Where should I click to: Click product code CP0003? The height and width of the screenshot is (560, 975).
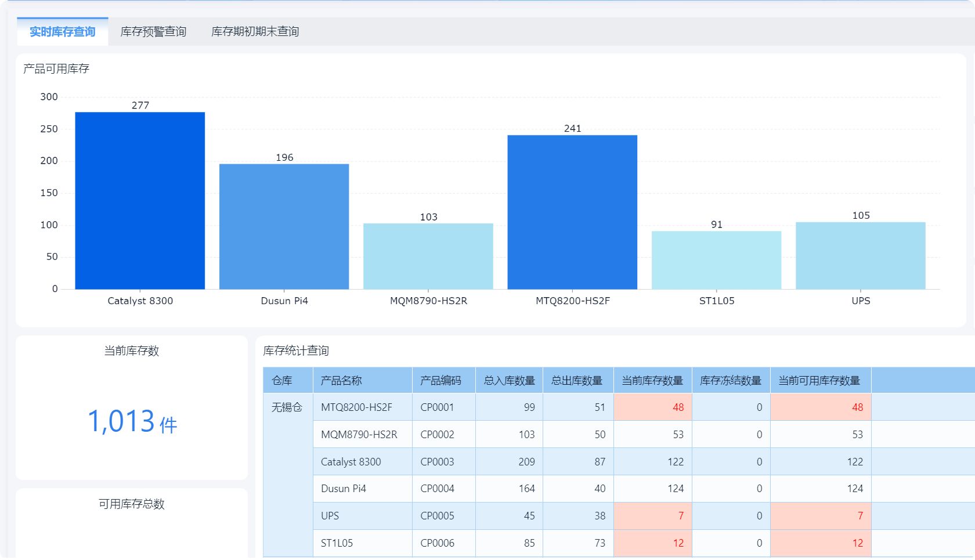[437, 462]
